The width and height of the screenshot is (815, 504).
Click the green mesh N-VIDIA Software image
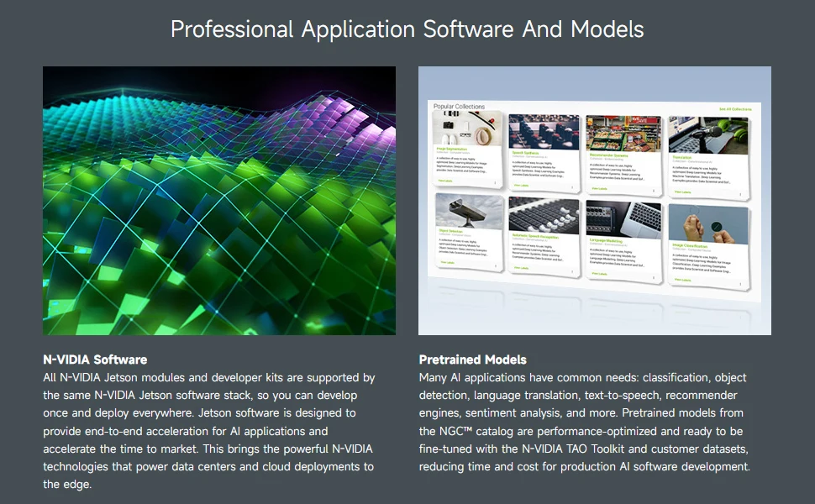click(x=219, y=201)
